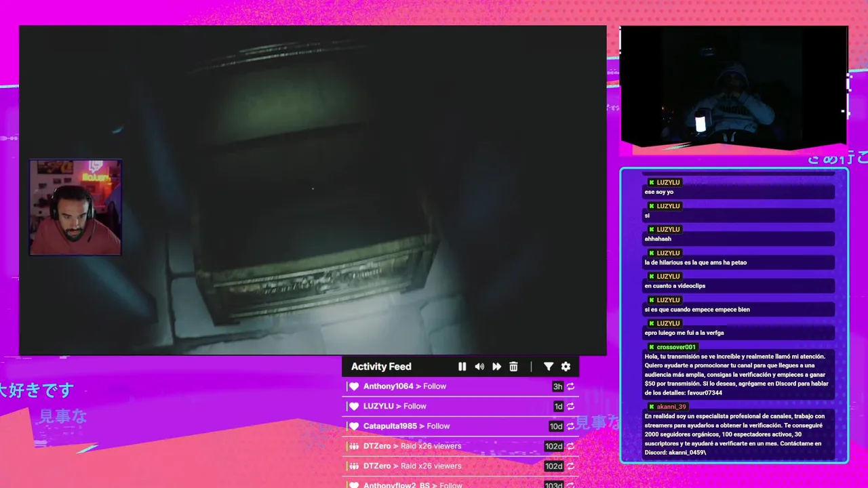
Task: Click the heart icon beside LUZYLU follow
Action: pos(353,407)
